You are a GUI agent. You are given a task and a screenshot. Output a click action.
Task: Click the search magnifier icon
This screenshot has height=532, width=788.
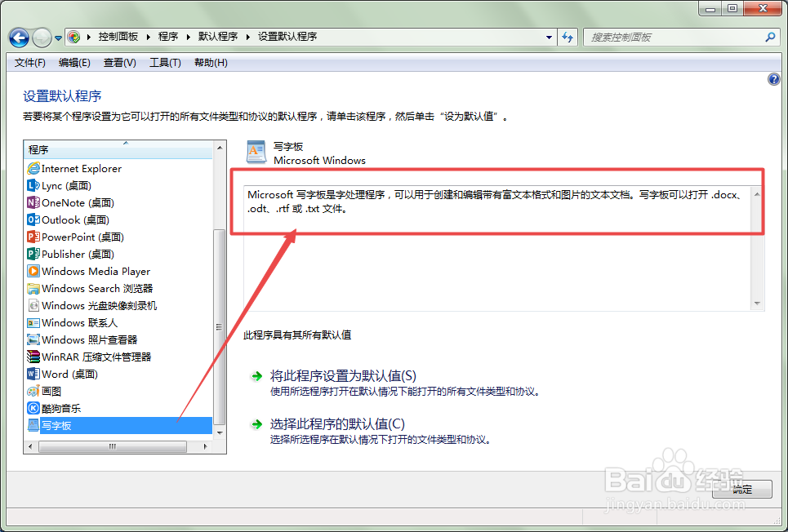[770, 38]
